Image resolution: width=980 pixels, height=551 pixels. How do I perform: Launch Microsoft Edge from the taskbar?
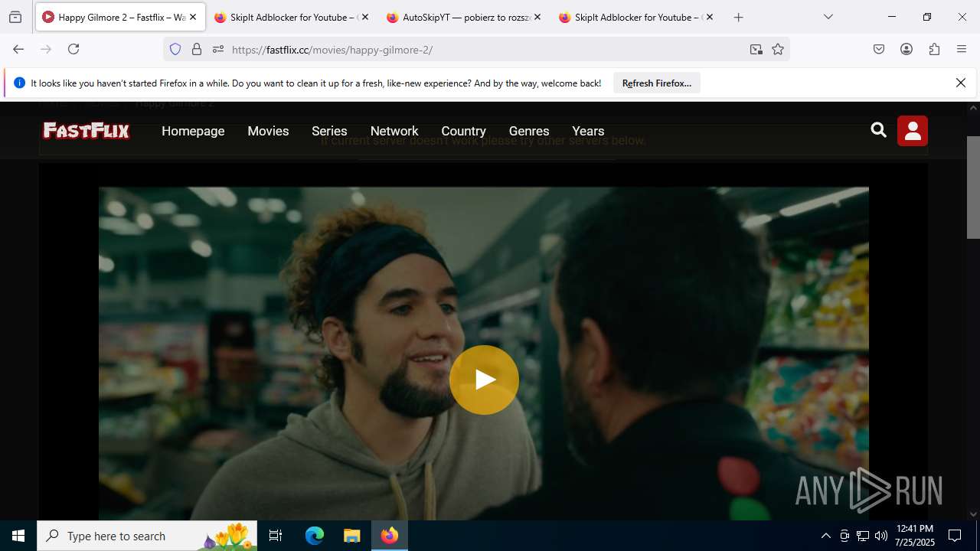315,536
